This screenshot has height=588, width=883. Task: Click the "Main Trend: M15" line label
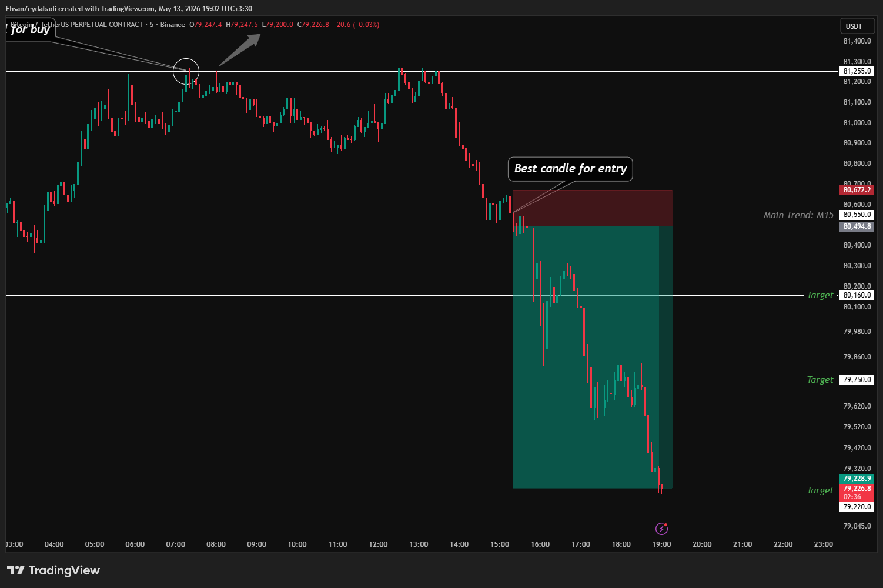tap(798, 215)
